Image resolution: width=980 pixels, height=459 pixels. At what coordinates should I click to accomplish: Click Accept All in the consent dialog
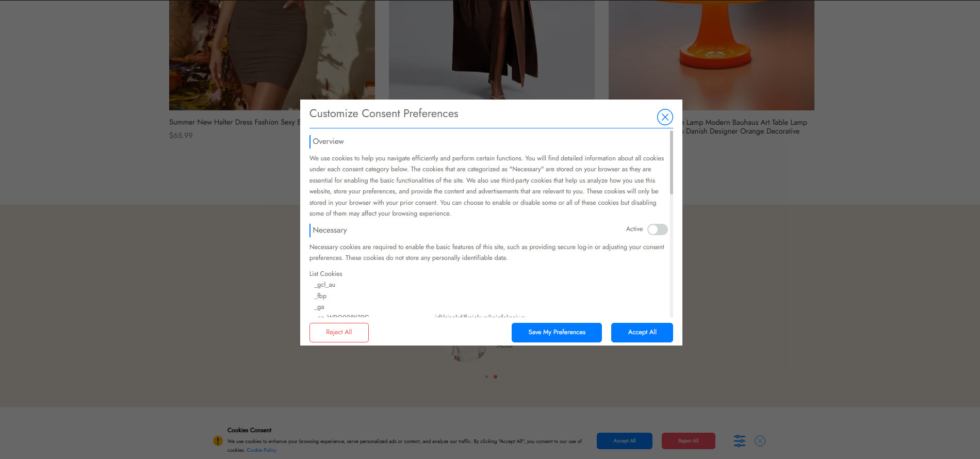pyautogui.click(x=642, y=332)
